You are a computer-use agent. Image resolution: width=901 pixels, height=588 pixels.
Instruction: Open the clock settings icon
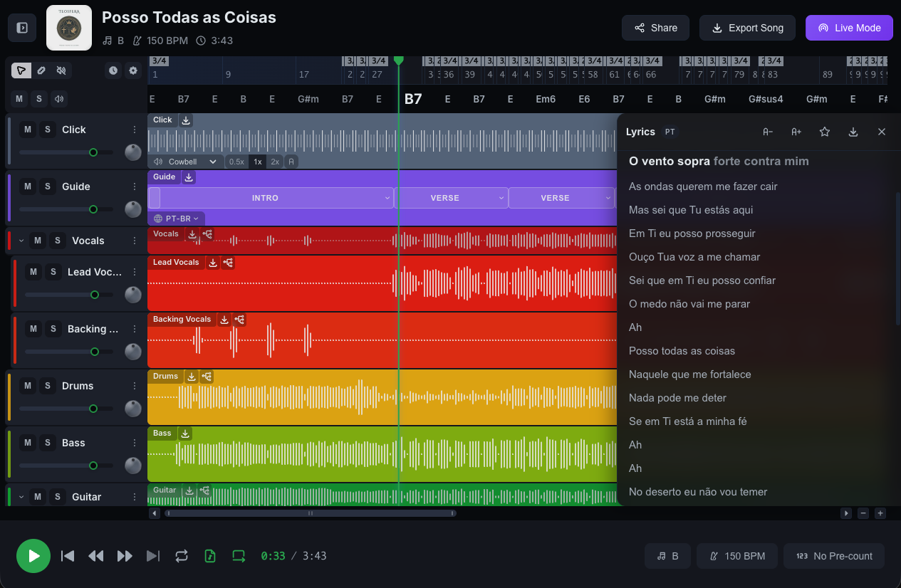click(x=113, y=70)
